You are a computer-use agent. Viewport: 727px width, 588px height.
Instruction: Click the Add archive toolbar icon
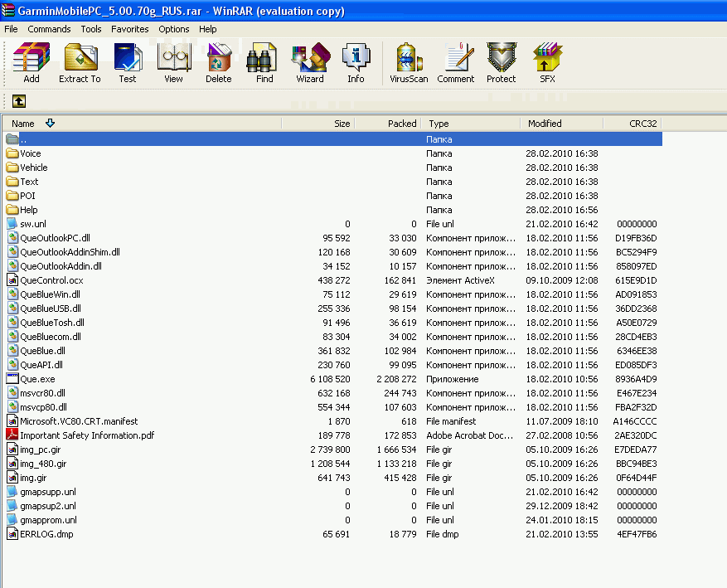pos(32,63)
